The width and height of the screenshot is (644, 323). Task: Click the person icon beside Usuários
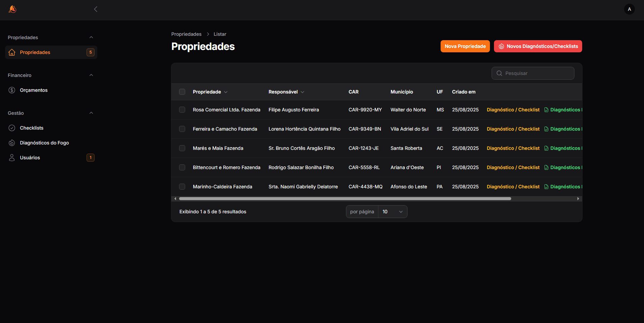click(12, 158)
